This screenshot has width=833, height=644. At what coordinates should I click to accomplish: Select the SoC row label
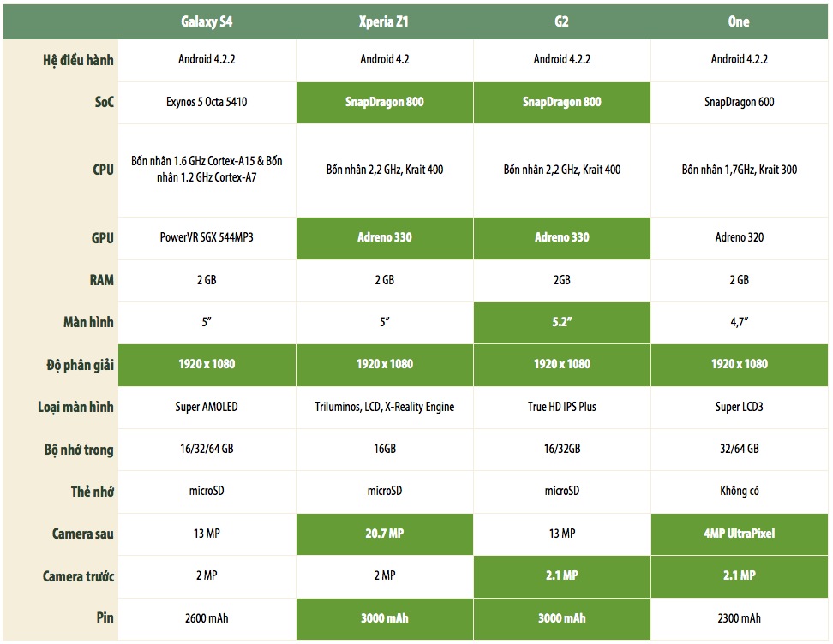point(104,102)
